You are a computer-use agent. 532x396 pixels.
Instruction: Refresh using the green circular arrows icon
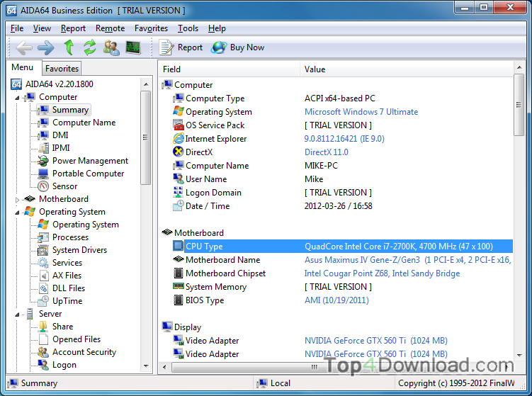(x=90, y=47)
